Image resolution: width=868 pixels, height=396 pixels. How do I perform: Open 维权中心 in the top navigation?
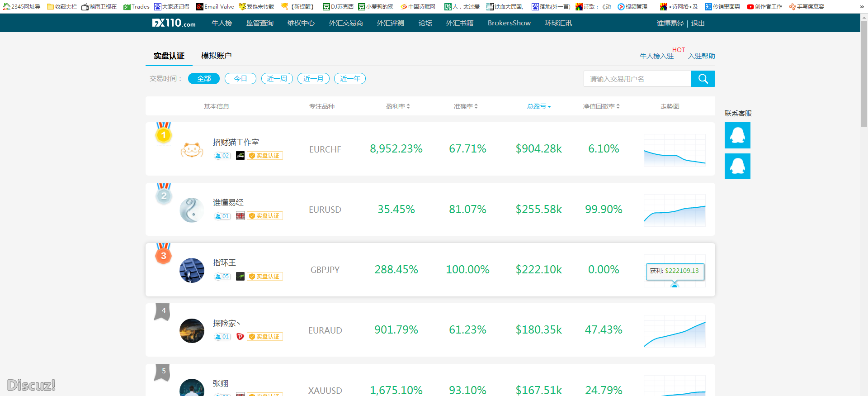301,23
